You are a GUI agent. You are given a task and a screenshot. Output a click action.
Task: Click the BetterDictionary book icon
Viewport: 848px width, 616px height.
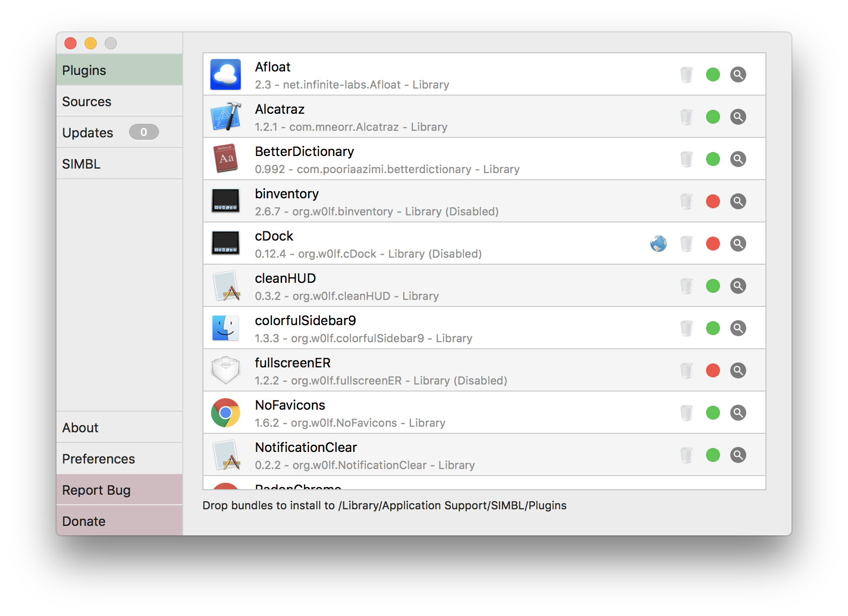click(226, 159)
